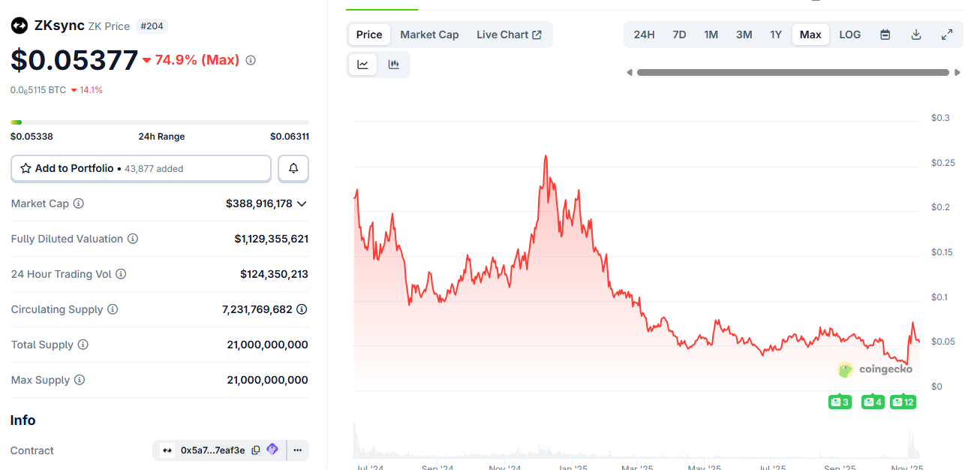Open the info icon beside 74.9% (Max)
The image size is (980, 470).
(x=251, y=60)
